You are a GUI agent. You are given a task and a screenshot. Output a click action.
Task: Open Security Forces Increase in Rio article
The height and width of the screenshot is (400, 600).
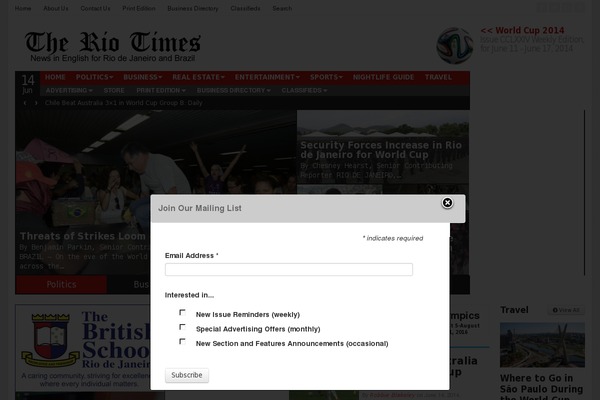click(x=381, y=150)
